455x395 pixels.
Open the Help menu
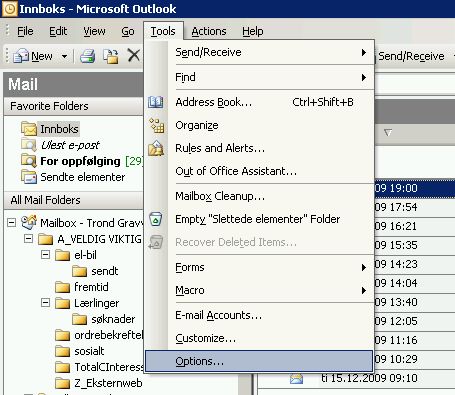[253, 31]
